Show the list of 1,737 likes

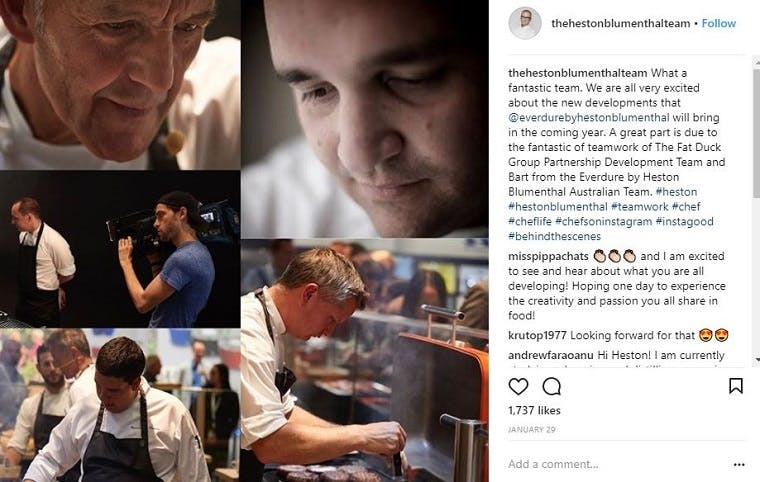tap(534, 411)
